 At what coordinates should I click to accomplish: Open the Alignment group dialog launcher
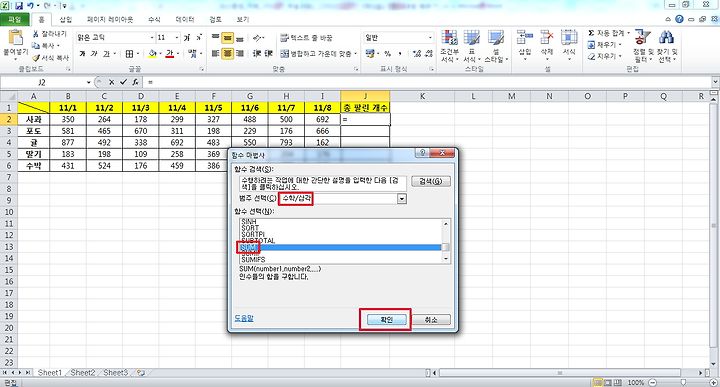pos(356,69)
